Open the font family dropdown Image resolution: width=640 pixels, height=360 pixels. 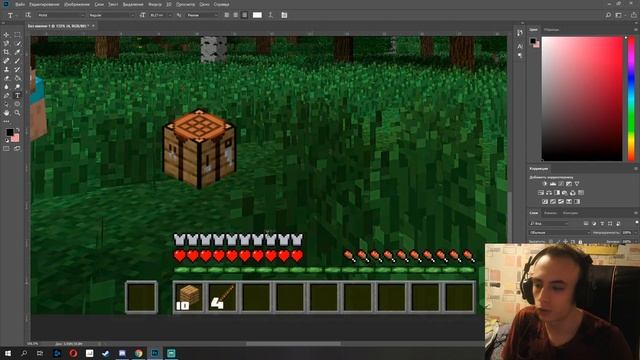(x=60, y=15)
